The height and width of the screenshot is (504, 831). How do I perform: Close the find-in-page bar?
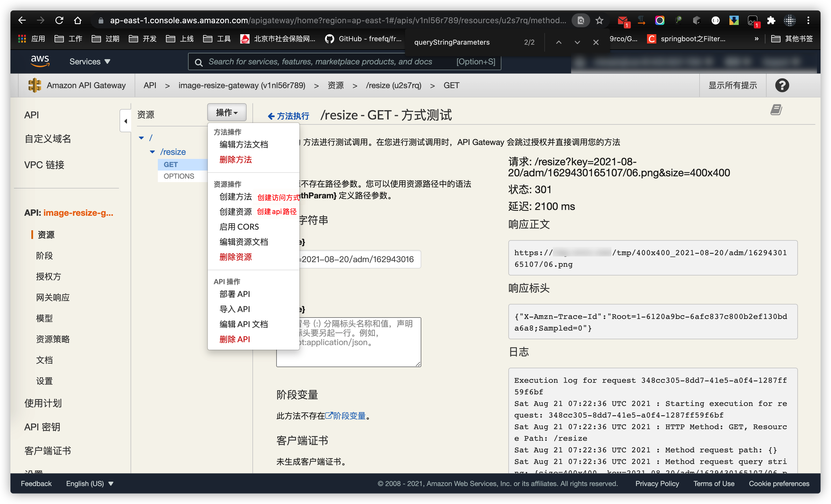[596, 42]
